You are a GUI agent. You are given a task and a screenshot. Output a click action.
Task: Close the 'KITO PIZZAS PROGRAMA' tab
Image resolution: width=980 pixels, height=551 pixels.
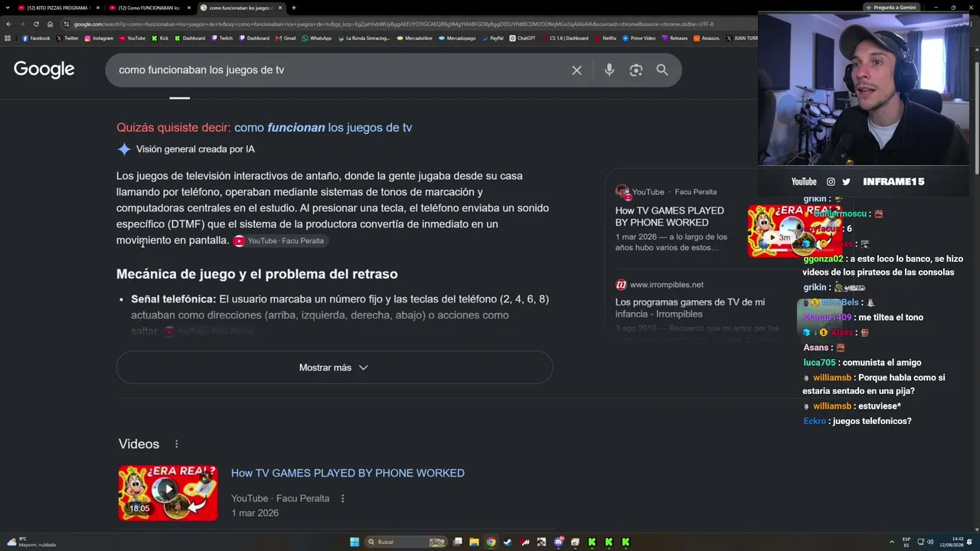98,8
